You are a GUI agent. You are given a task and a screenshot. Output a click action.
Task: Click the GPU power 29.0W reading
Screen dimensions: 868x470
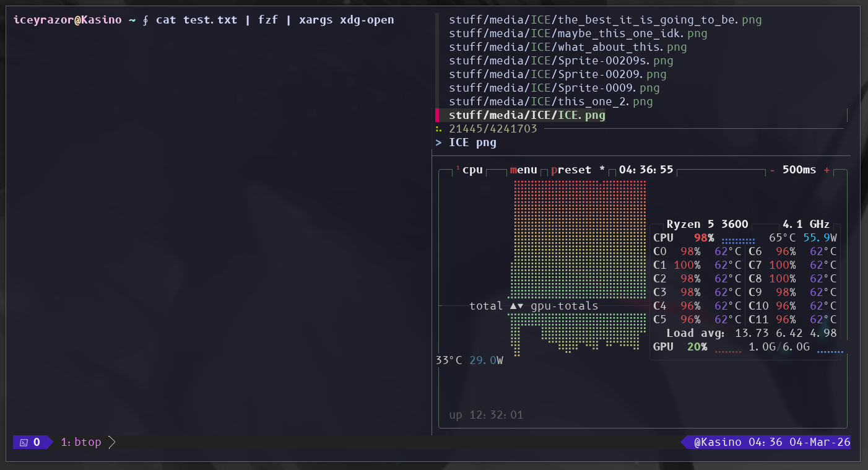pos(486,360)
